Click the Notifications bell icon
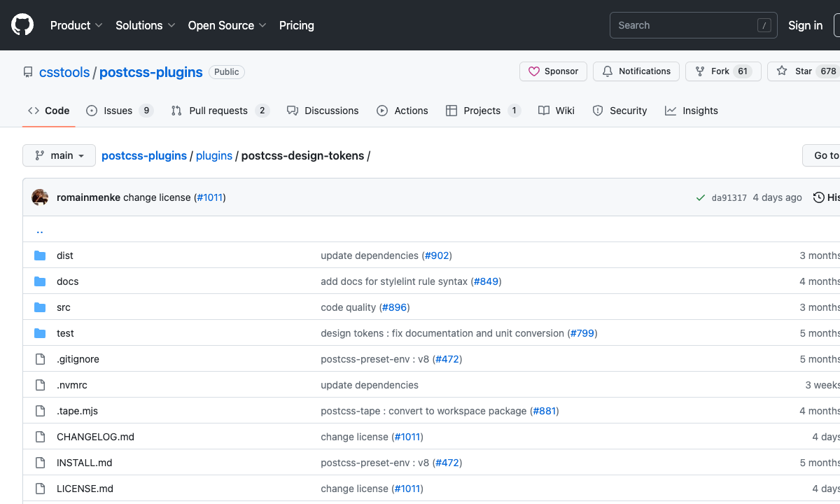Screen dimensions: 840x504 tap(608, 71)
